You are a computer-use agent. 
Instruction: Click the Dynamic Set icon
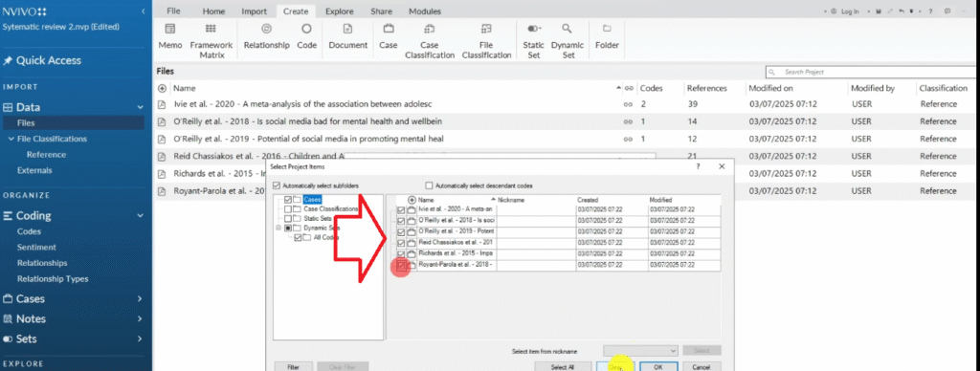[567, 29]
